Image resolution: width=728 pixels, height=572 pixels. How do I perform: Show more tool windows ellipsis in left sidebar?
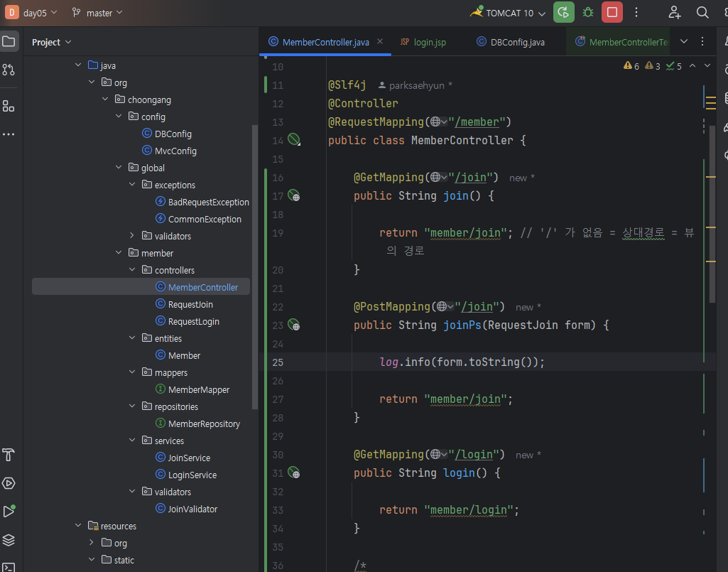tap(9, 134)
